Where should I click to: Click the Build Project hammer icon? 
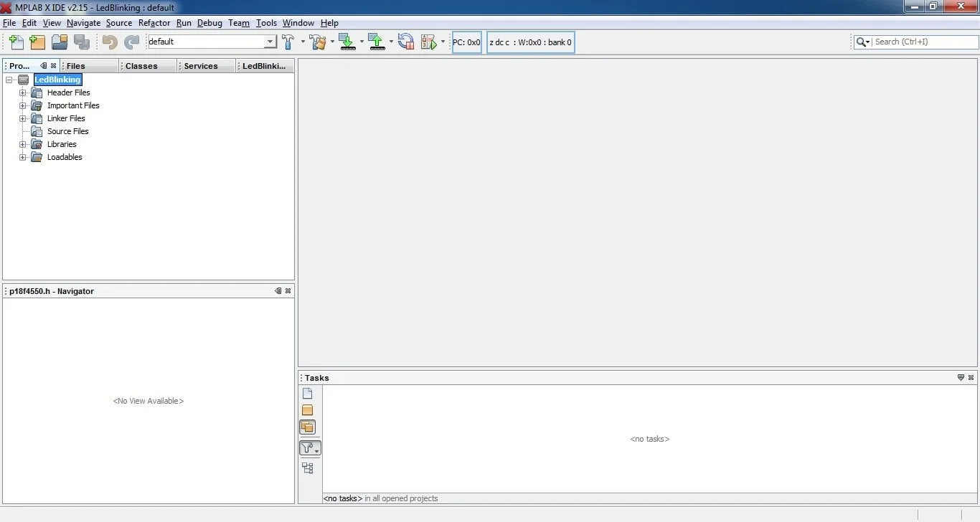(x=288, y=42)
